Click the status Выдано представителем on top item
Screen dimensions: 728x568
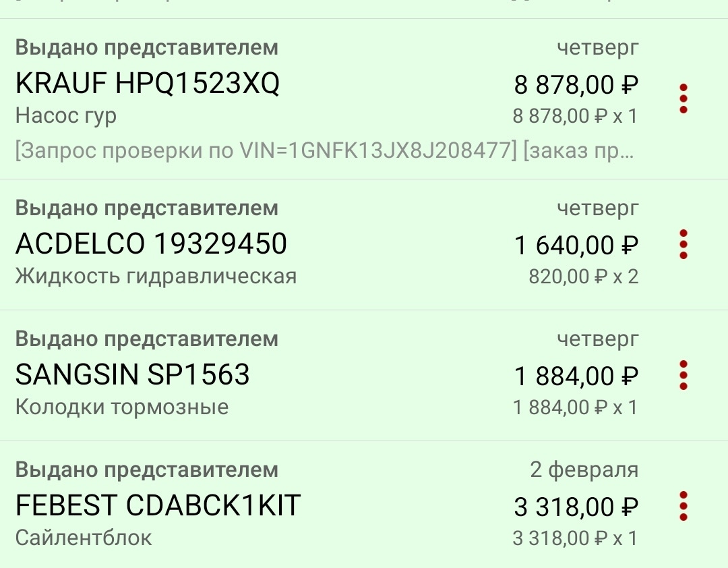pos(146,47)
